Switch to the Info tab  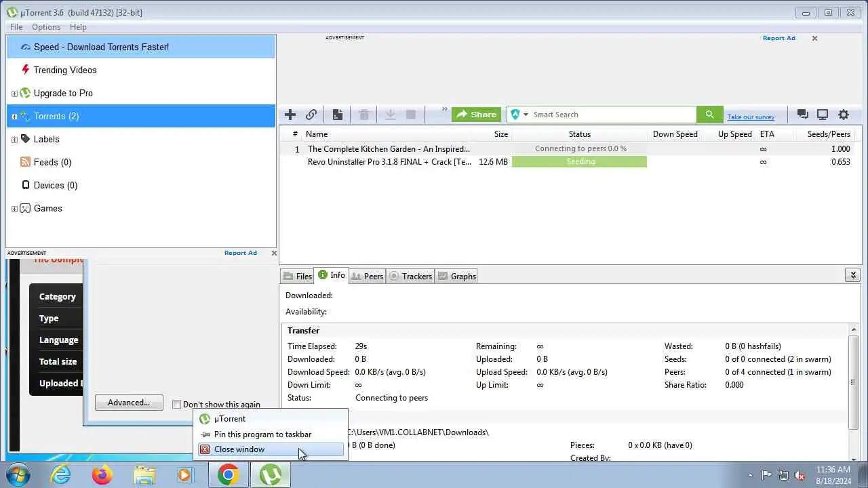pos(332,275)
